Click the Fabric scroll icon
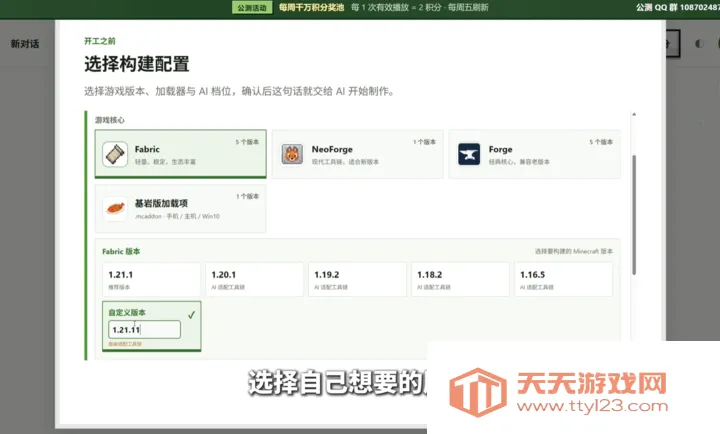 (115, 154)
